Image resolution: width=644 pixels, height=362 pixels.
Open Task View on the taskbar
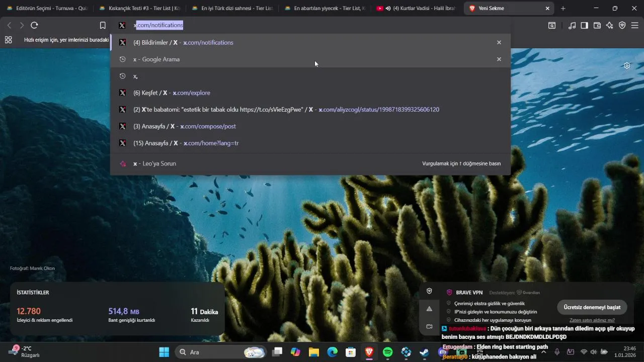[x=277, y=352]
